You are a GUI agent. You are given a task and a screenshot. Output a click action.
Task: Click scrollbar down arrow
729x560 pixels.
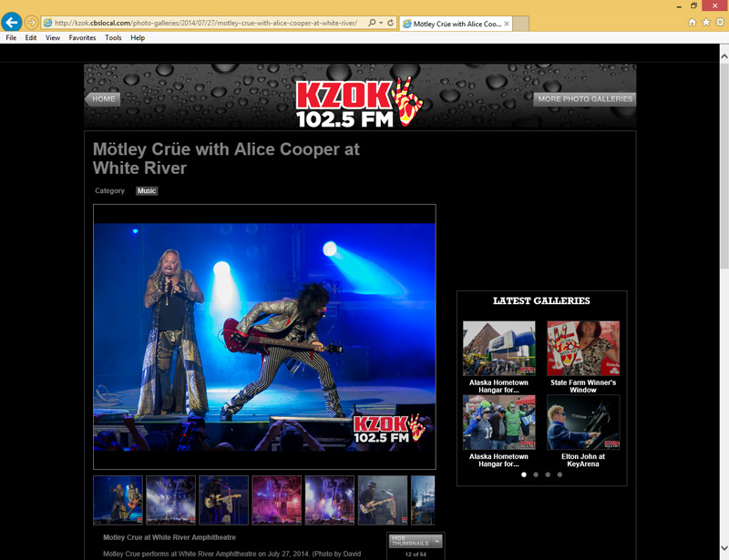pyautogui.click(x=724, y=548)
